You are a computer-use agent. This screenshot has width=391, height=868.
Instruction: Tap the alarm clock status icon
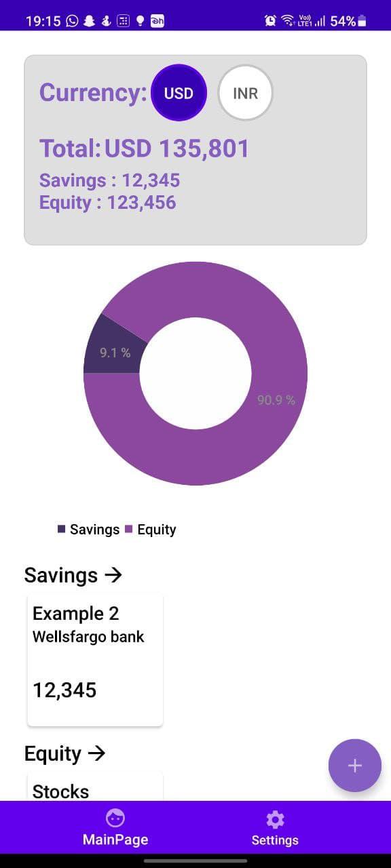[x=270, y=21]
